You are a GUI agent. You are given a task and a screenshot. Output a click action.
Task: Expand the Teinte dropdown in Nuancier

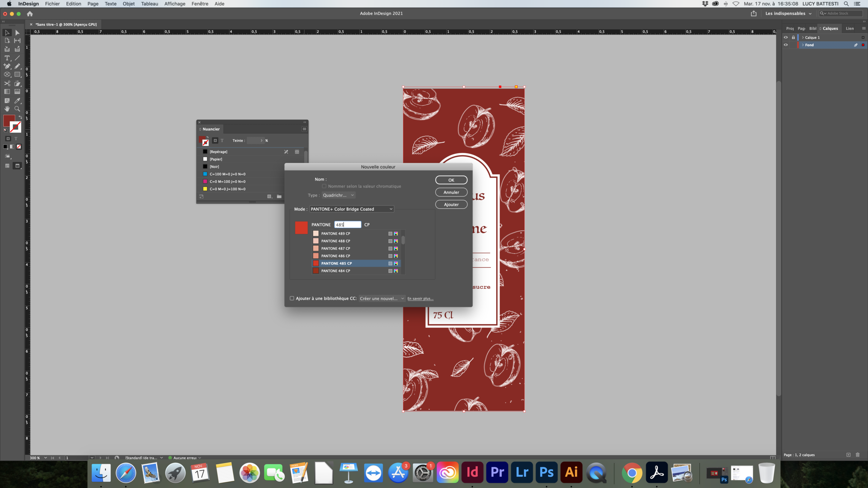(x=262, y=140)
